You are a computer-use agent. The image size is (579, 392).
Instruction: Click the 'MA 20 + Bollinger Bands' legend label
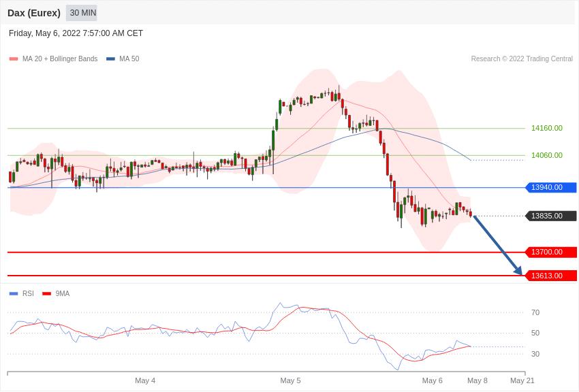(60, 59)
